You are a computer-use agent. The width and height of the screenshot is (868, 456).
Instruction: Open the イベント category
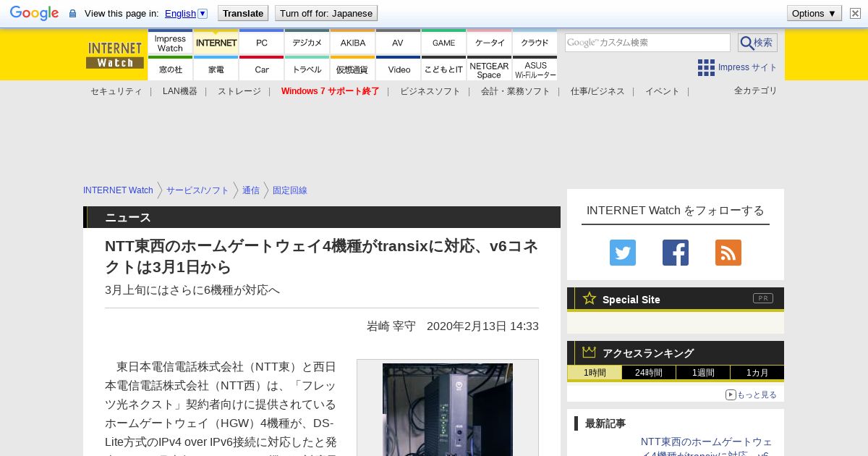click(662, 91)
